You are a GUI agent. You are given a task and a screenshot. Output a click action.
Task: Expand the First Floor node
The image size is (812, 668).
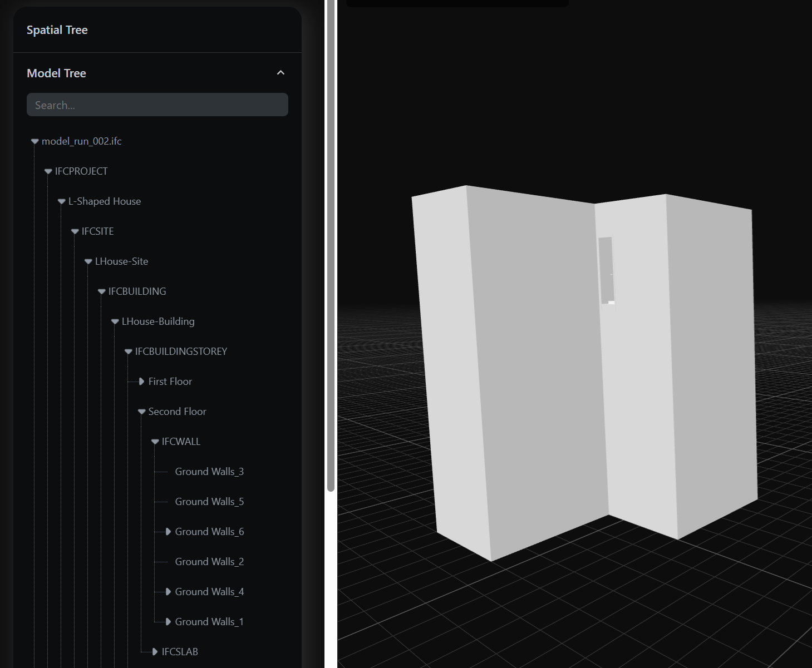[142, 382]
